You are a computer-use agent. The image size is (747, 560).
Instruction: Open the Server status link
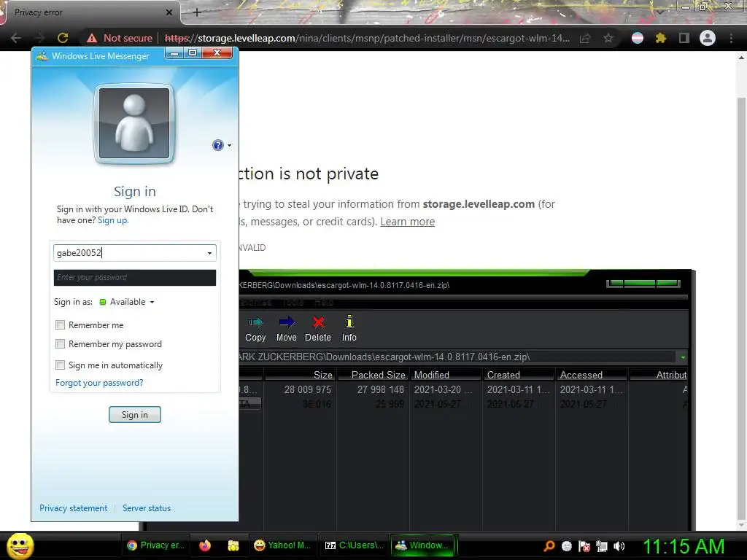pos(146,508)
